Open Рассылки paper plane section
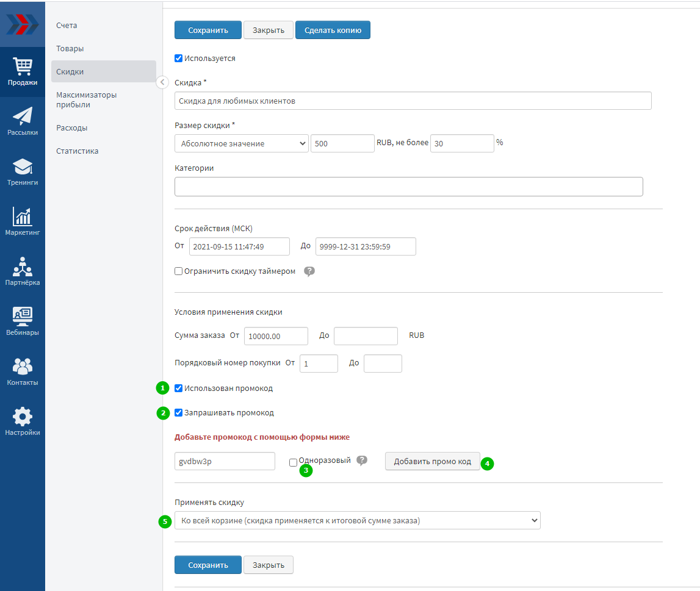This screenshot has width=700, height=591. (23, 122)
